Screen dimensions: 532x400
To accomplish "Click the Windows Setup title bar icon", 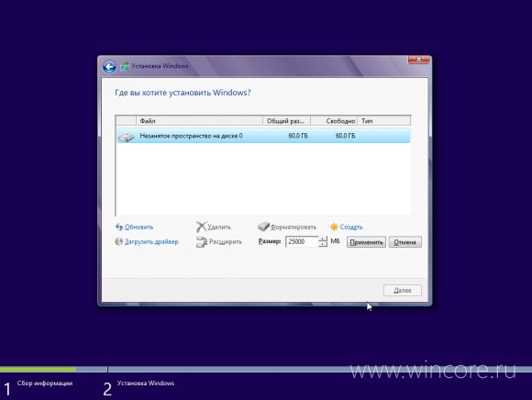I will [x=125, y=66].
